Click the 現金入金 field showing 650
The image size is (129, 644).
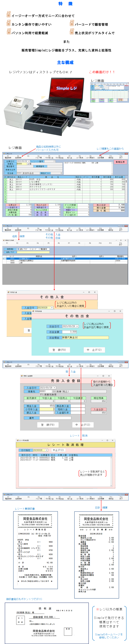[x=47, y=406]
